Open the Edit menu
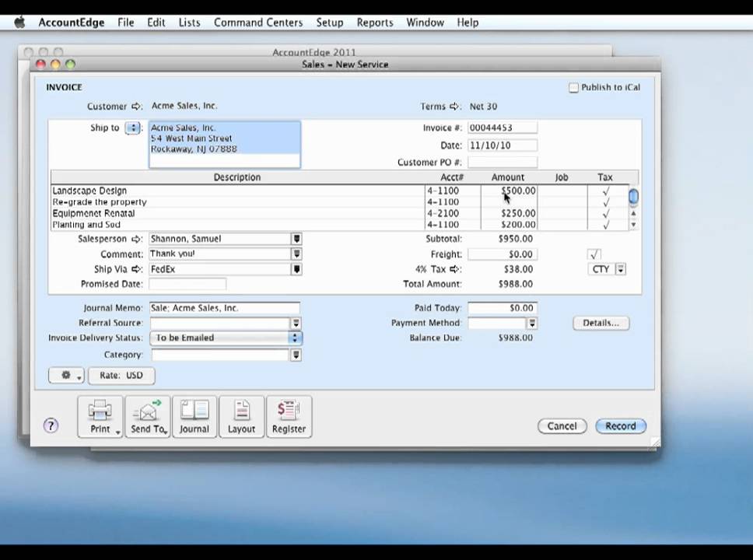The height and width of the screenshot is (560, 753). click(156, 23)
